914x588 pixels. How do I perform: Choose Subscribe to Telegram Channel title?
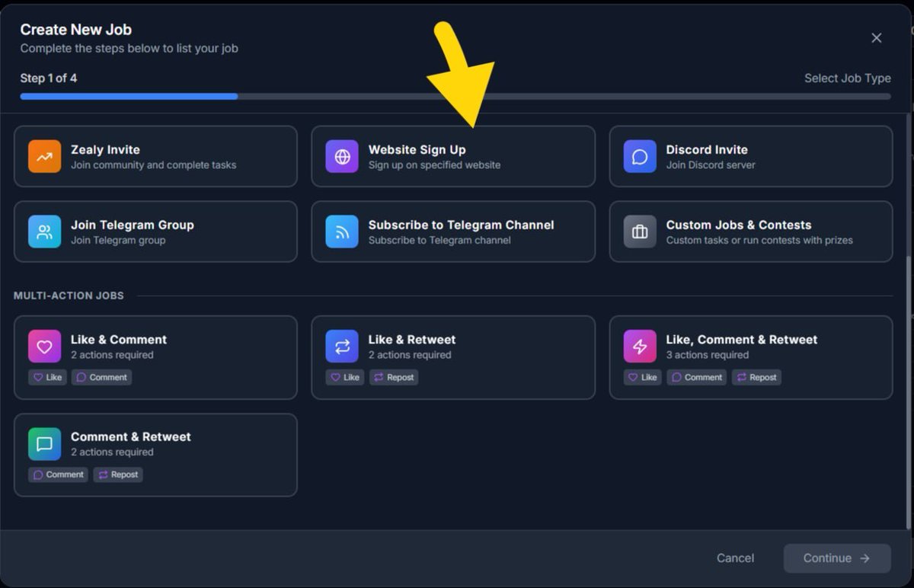click(462, 225)
